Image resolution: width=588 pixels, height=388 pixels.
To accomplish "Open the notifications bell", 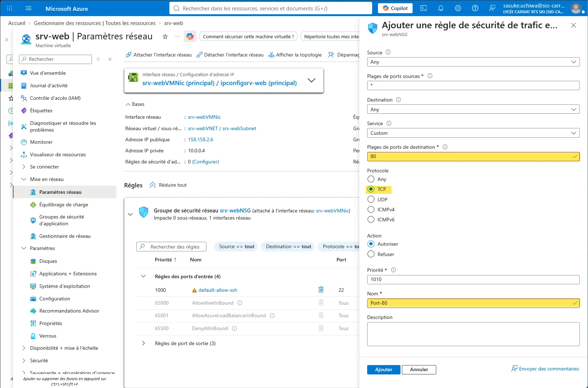I will [x=441, y=8].
